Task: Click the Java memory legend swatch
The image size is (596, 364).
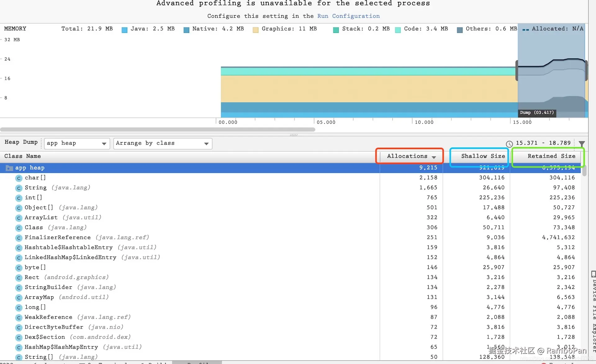Action: pyautogui.click(x=124, y=30)
